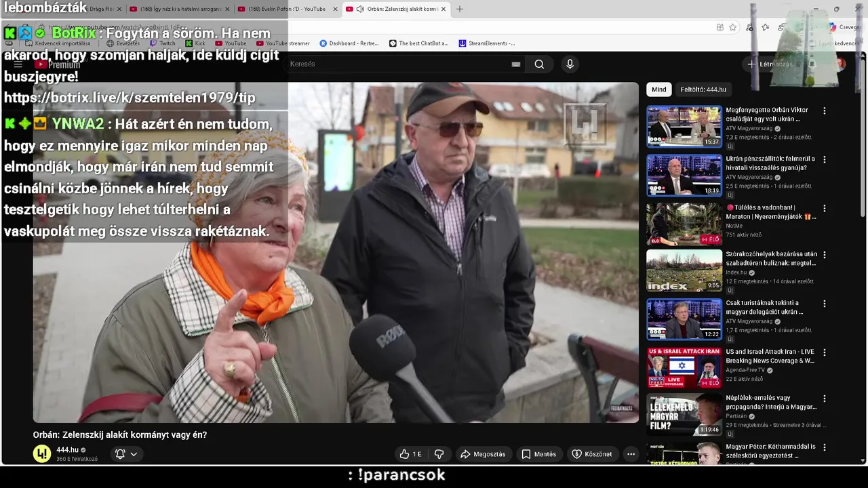Select the Feltöltő: 444.hu filter chip
The image size is (868, 488).
[703, 89]
